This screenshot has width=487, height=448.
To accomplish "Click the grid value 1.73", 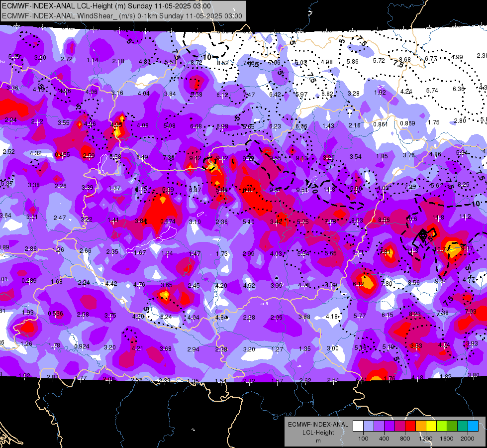I will pos(222,253).
